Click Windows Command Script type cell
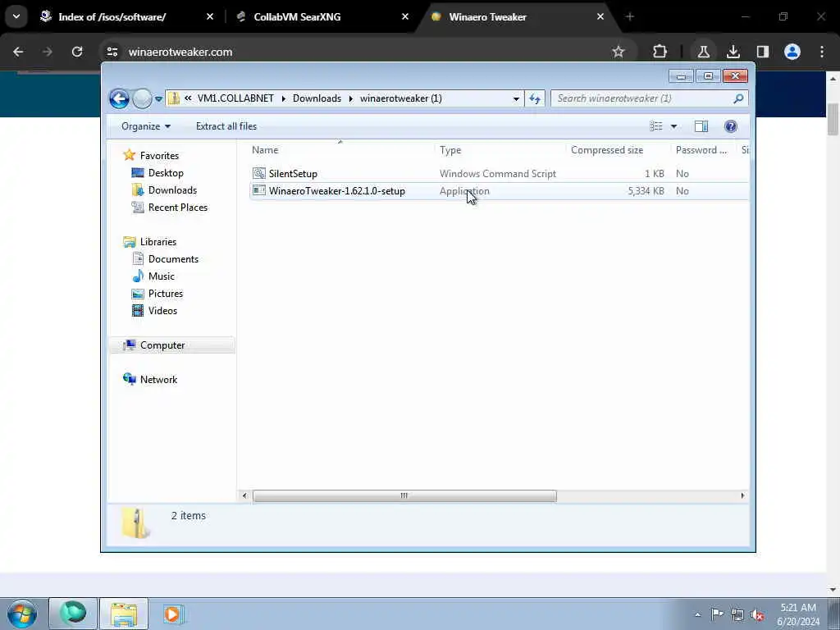The image size is (840, 630). 498,174
